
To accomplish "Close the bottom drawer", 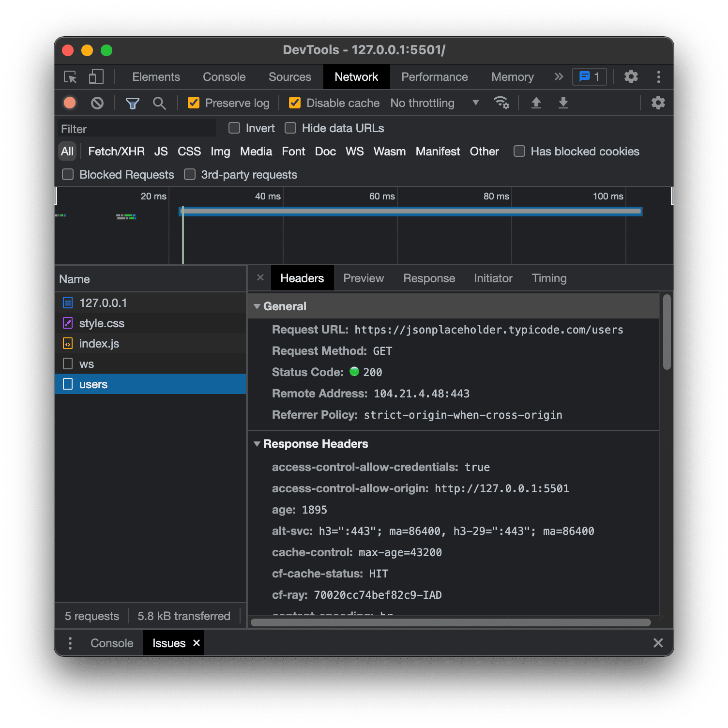I will tap(658, 643).
